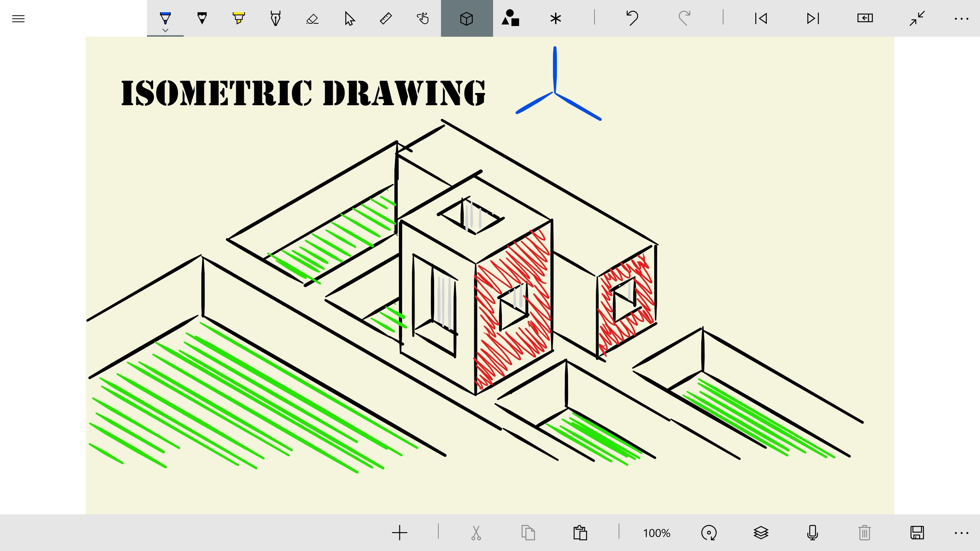Toggle the isometric cube grid button
980x551 pixels.
[467, 18]
